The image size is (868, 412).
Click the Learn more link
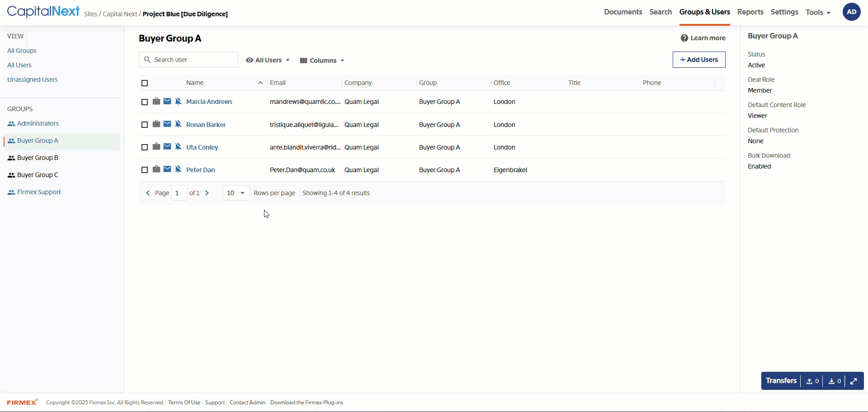[x=708, y=38]
